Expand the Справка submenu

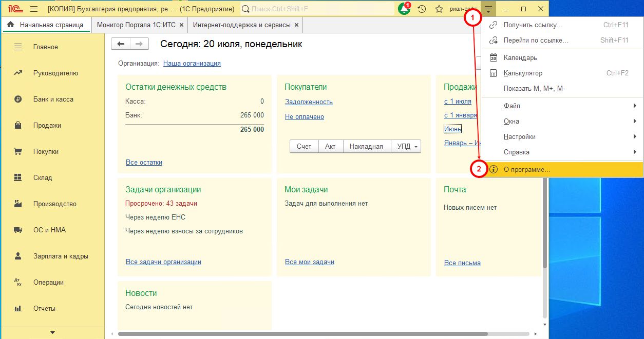coord(562,152)
